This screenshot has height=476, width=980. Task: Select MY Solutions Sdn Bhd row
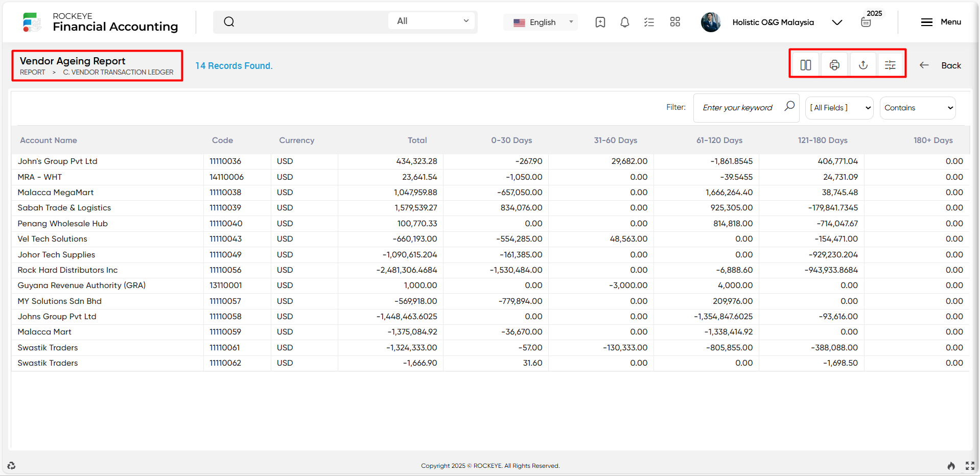[x=490, y=301]
